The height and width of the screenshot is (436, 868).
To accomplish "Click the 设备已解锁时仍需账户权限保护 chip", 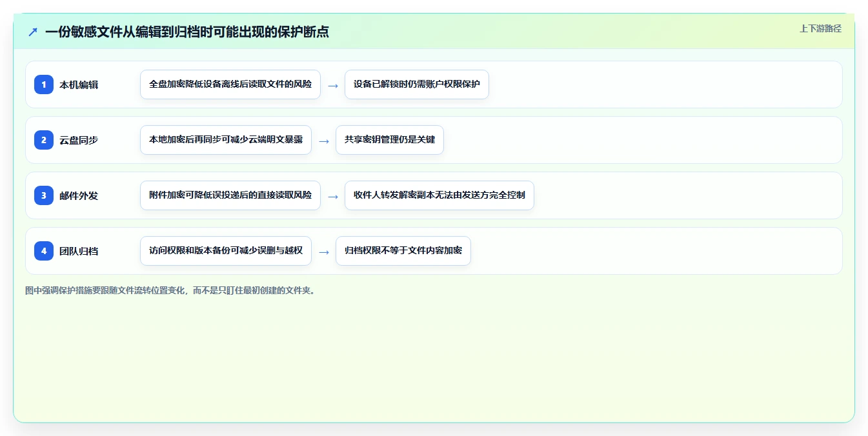I will coord(417,84).
